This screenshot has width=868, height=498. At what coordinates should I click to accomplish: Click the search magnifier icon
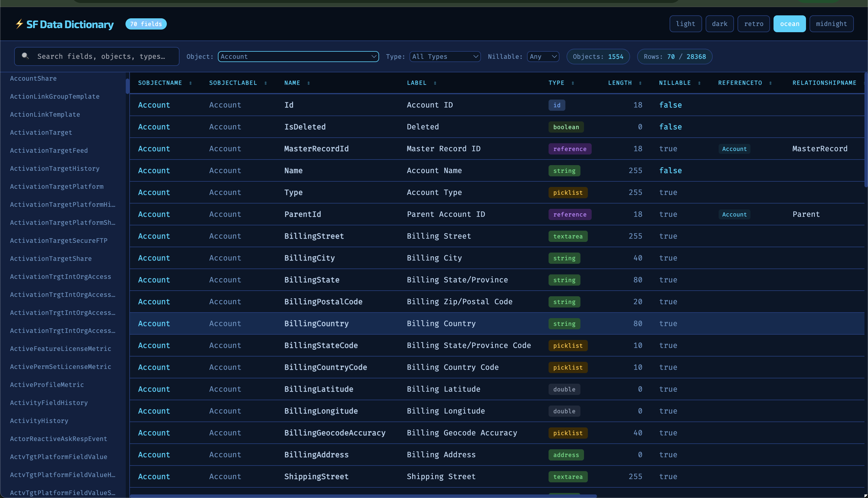click(25, 56)
